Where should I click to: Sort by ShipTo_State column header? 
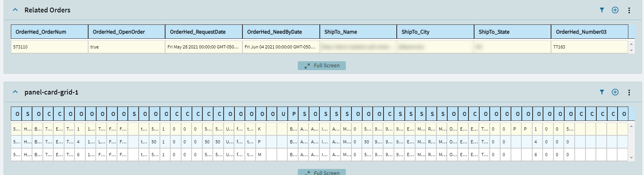[x=513, y=32]
